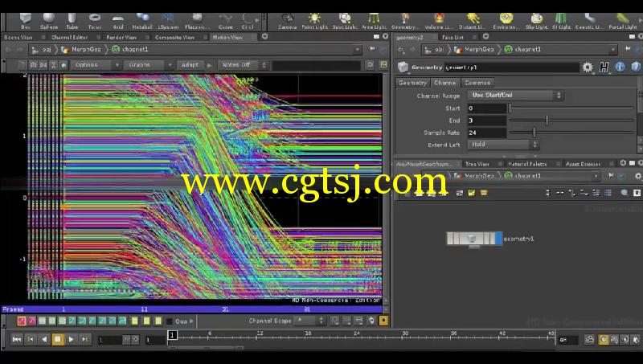Play the animation forward
Image resolution: width=643 pixels, height=364 pixels.
click(x=71, y=339)
